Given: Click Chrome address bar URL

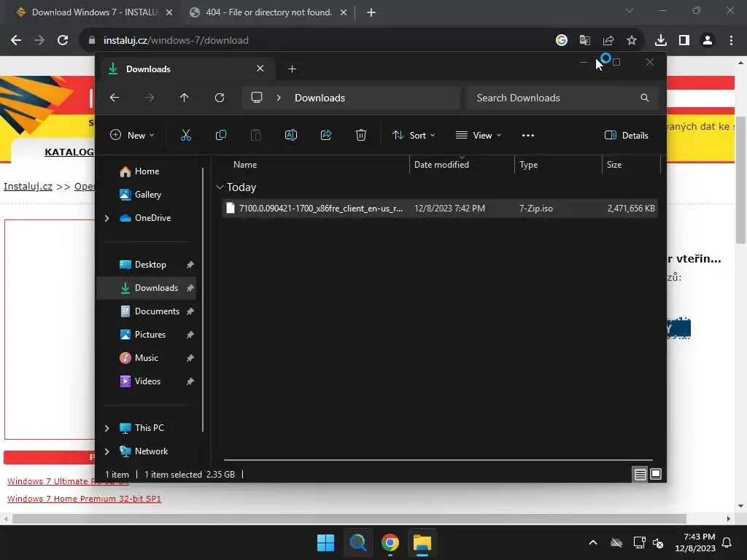Looking at the screenshot, I should point(176,41).
